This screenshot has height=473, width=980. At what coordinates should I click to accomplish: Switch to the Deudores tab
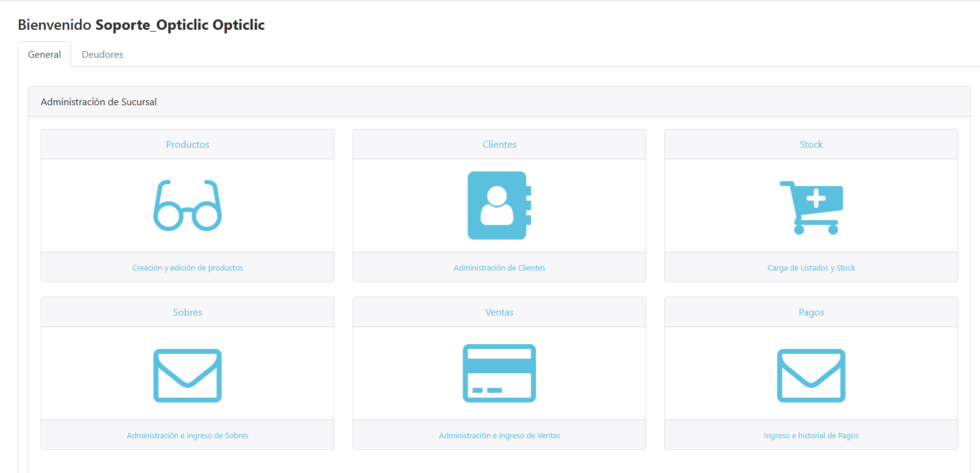[102, 55]
